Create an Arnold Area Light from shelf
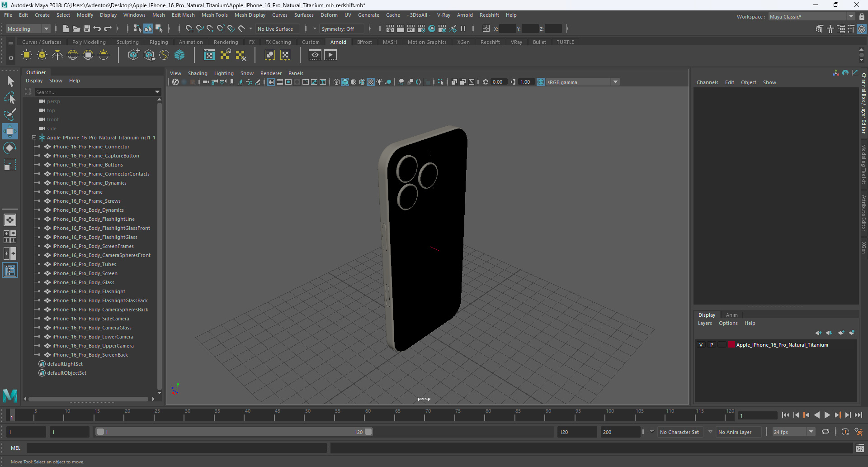 [x=27, y=55]
